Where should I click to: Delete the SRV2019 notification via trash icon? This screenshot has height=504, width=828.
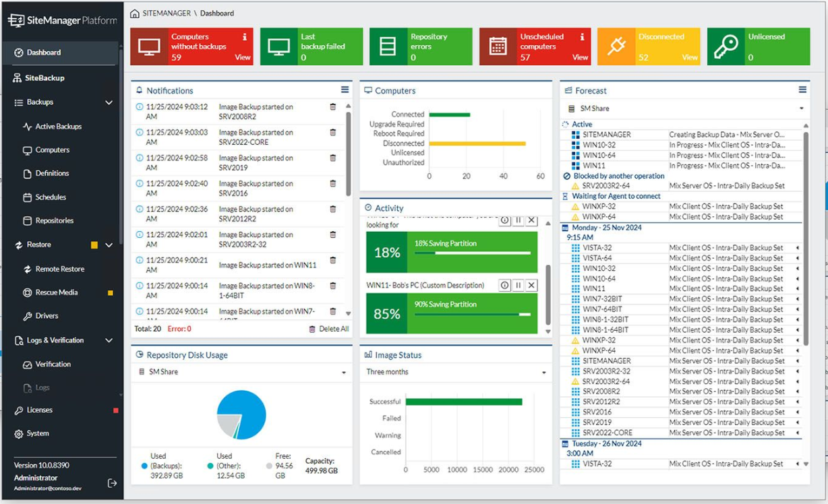click(x=332, y=158)
